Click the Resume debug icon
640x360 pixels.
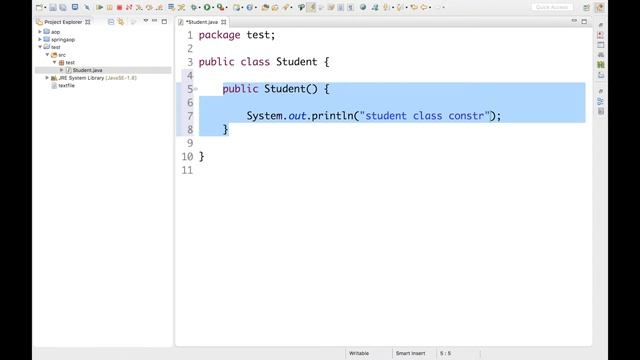tap(100, 7)
